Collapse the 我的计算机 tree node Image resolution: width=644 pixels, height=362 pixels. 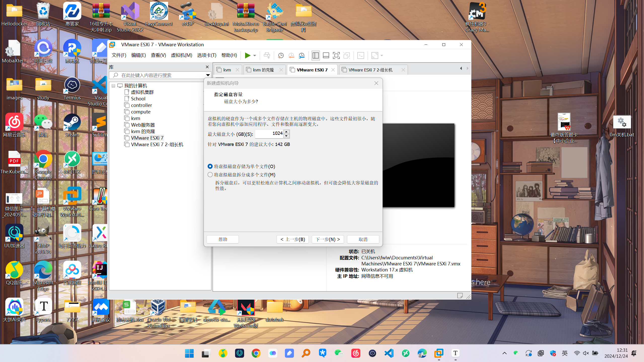pos(113,86)
